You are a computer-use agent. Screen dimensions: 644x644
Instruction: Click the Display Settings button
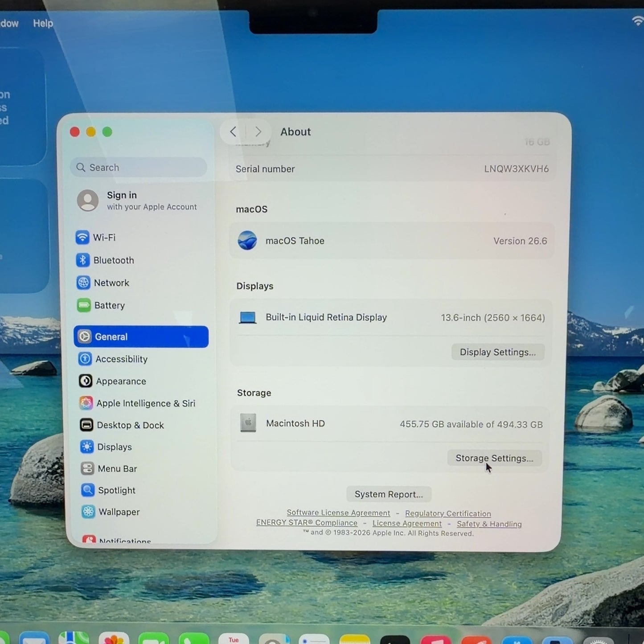coord(498,352)
